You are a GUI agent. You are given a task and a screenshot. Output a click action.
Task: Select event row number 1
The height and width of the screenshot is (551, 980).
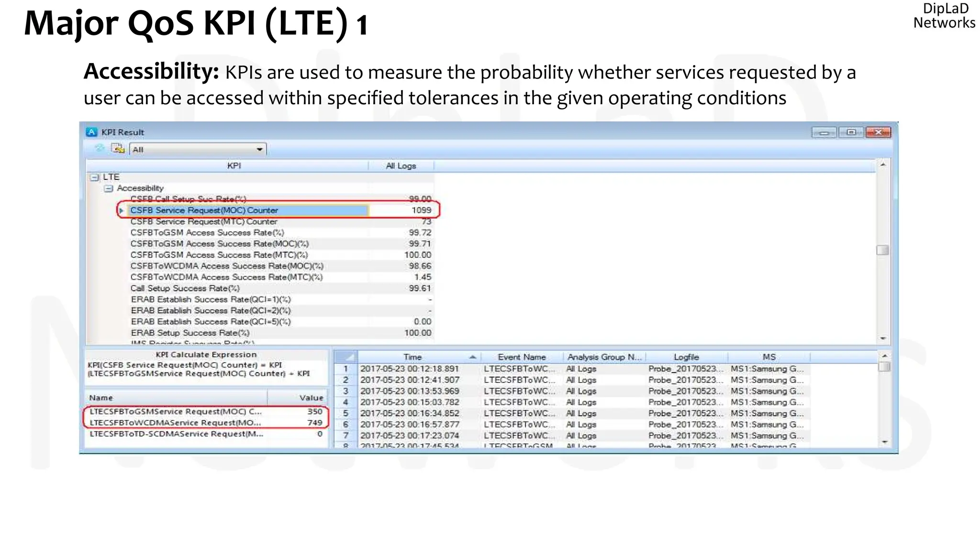(346, 369)
